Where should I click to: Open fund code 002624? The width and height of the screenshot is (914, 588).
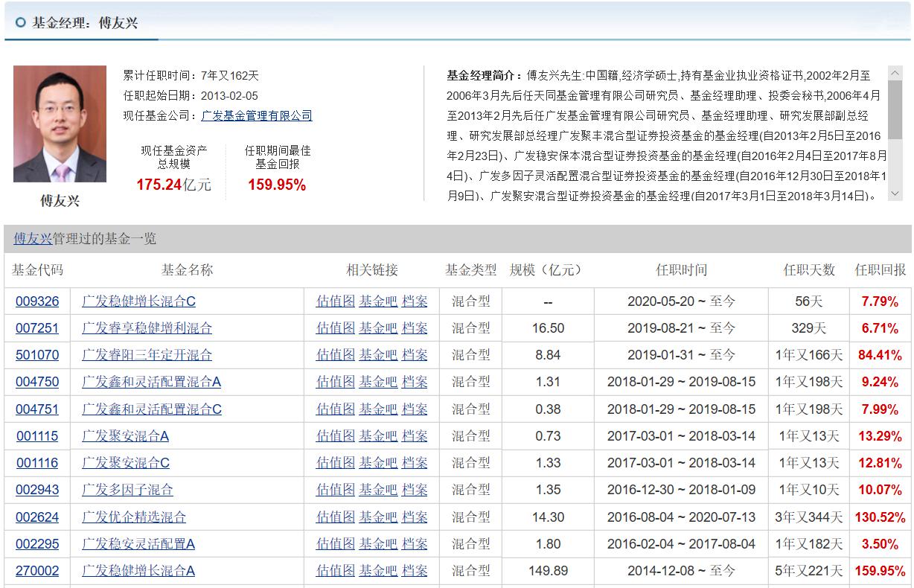(37, 517)
